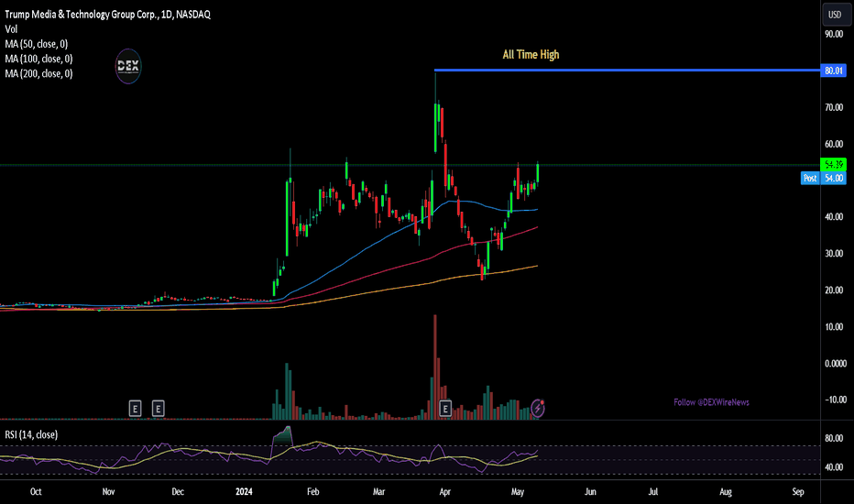Click the 80.01 price label on the axis
The image size is (854, 504).
tap(833, 71)
